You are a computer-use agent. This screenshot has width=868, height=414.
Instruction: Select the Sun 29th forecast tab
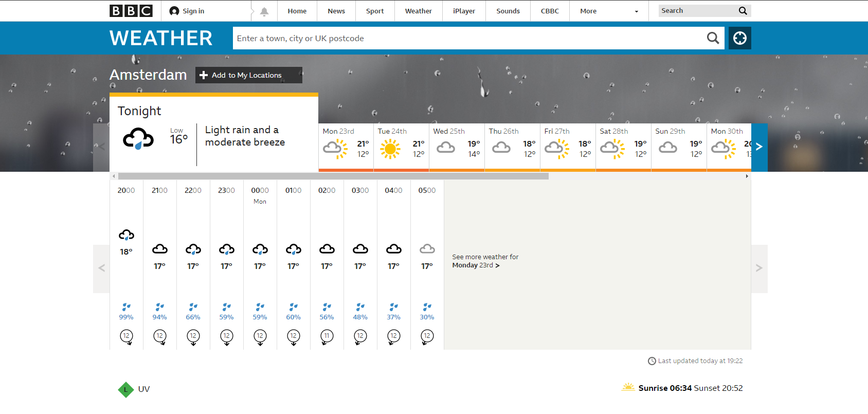pyautogui.click(x=679, y=147)
